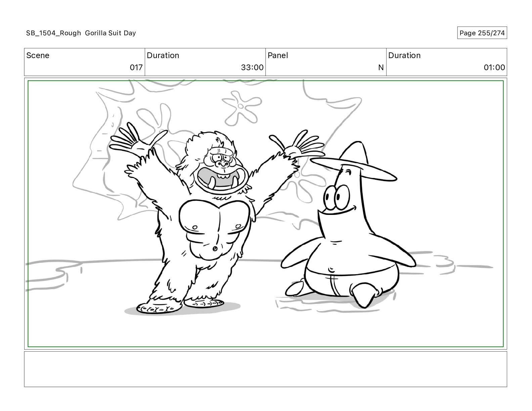Click the scene duration value 33:00
The width and height of the screenshot is (532, 411).
click(252, 67)
